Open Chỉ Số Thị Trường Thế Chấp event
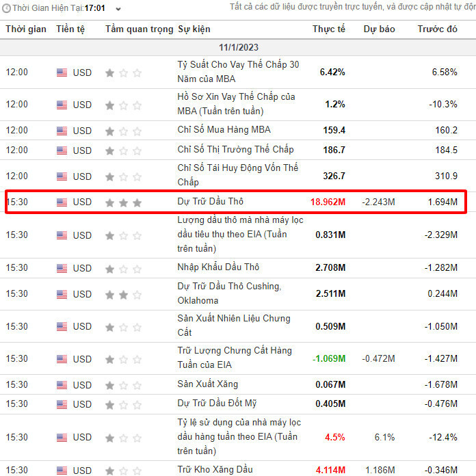The width and height of the screenshot is (476, 476). point(235,149)
